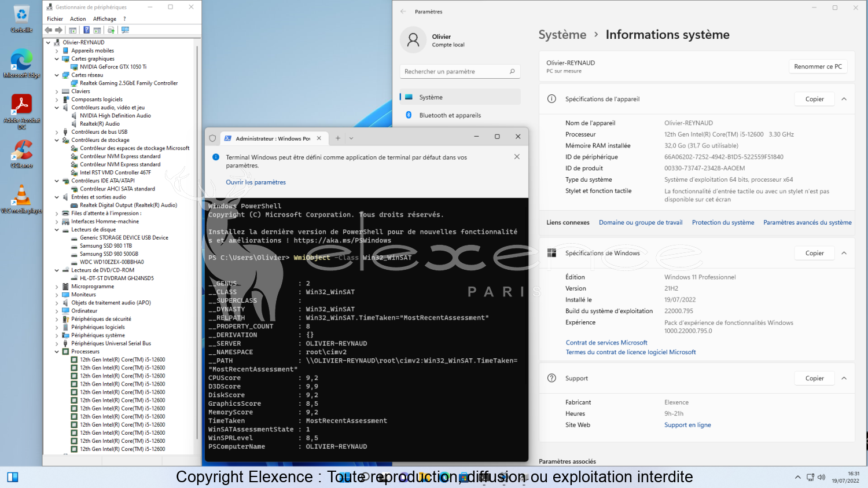Click the blue help icon in Device Manager toolbar
This screenshot has width=868, height=488.
tap(86, 30)
